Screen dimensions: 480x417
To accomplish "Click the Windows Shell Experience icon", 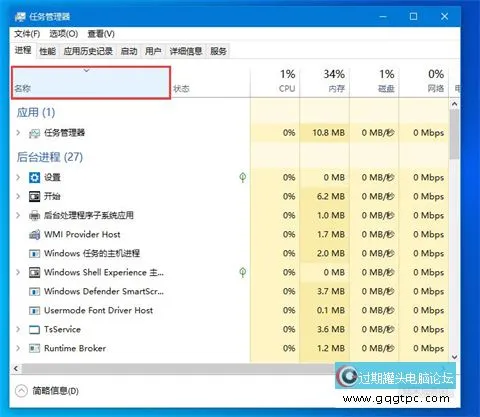I will tap(34, 273).
